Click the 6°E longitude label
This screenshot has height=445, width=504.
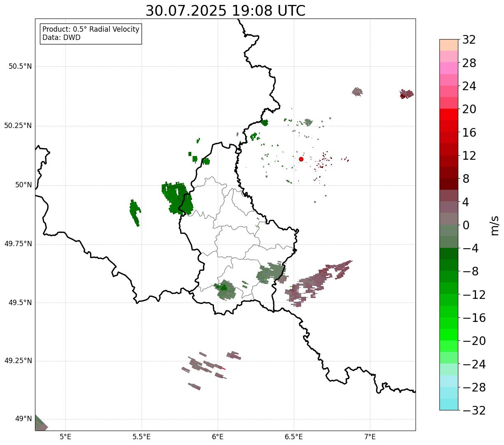pos(218,437)
